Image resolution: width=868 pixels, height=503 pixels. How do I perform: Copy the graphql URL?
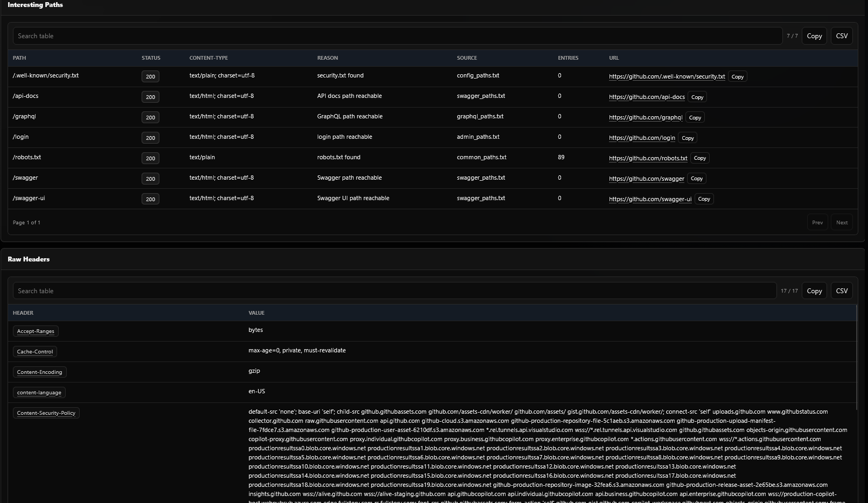(x=695, y=118)
